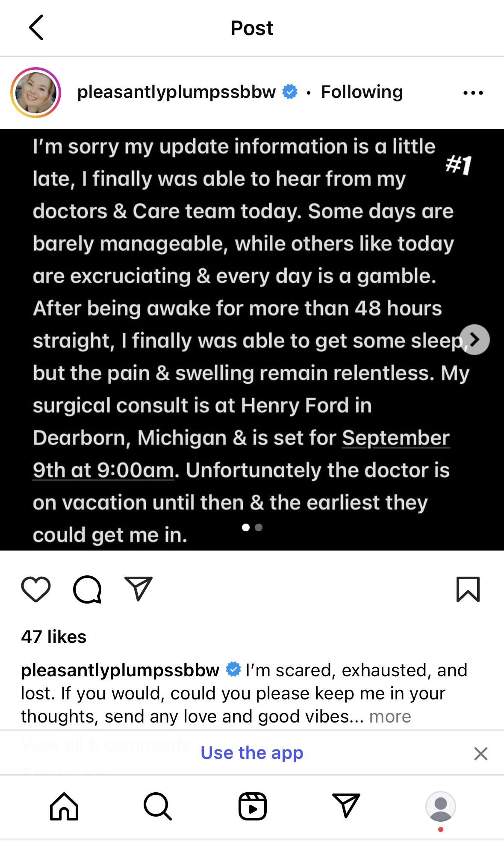
Task: Share post using paper plane icon below image
Action: coord(138,589)
